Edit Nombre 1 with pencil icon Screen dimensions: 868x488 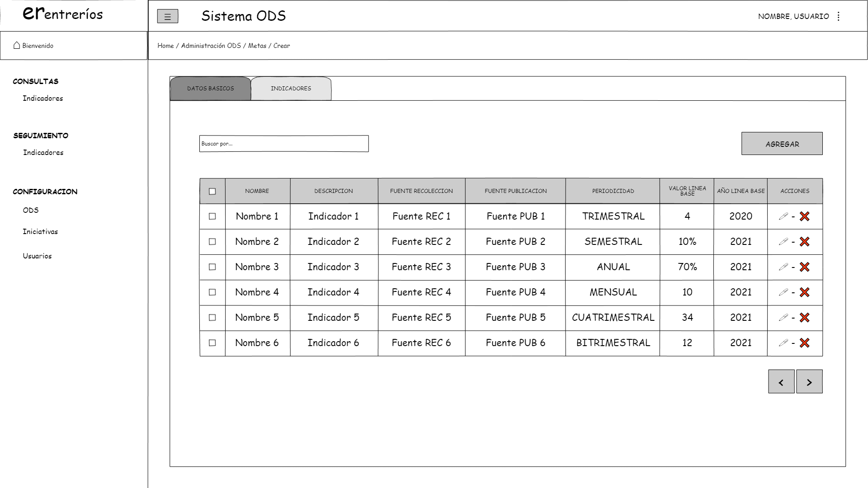[x=783, y=216]
